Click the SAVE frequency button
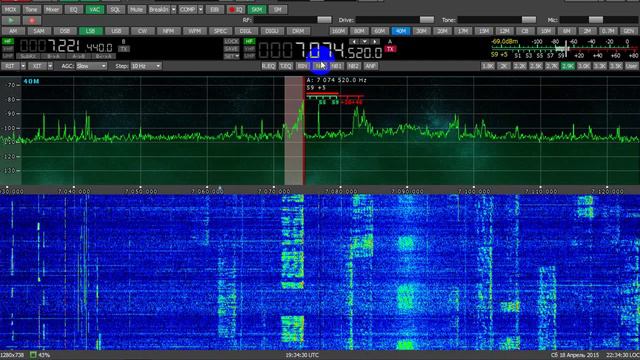The height and width of the screenshot is (360, 640). (x=231, y=49)
